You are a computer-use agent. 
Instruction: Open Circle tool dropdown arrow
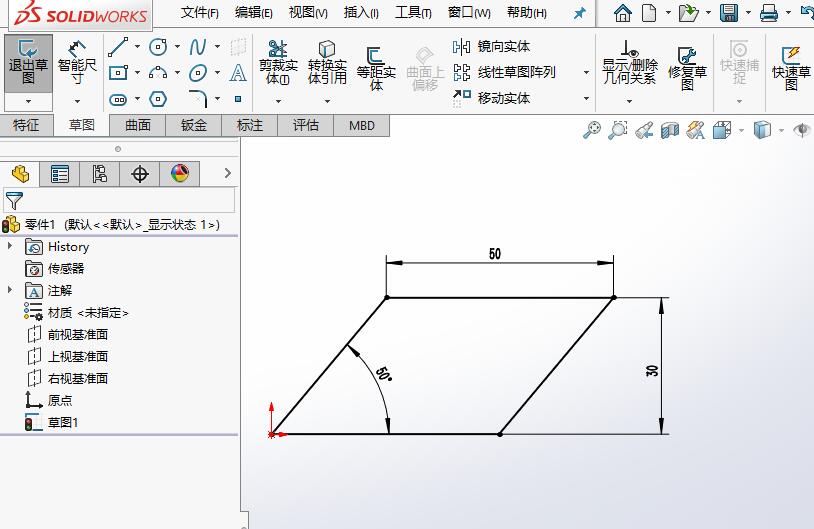[178, 47]
